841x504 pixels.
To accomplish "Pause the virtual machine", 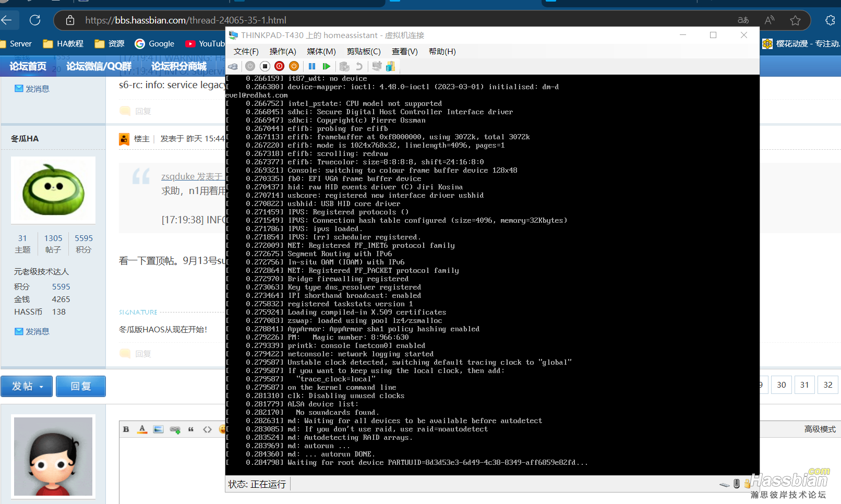I will pos(312,66).
